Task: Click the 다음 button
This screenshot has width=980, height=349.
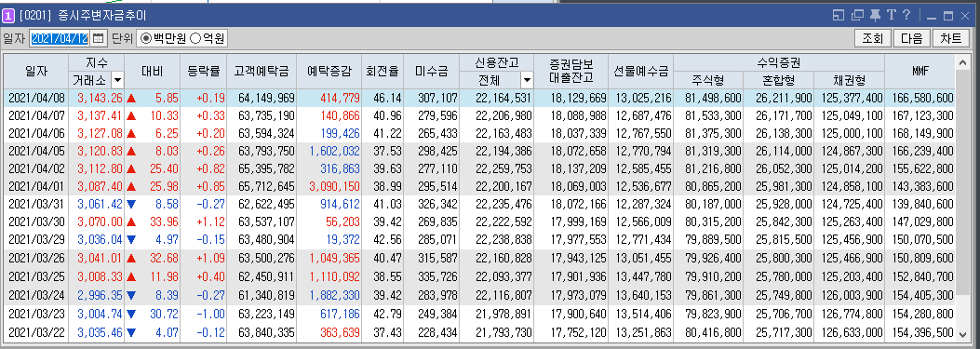Action: (912, 38)
